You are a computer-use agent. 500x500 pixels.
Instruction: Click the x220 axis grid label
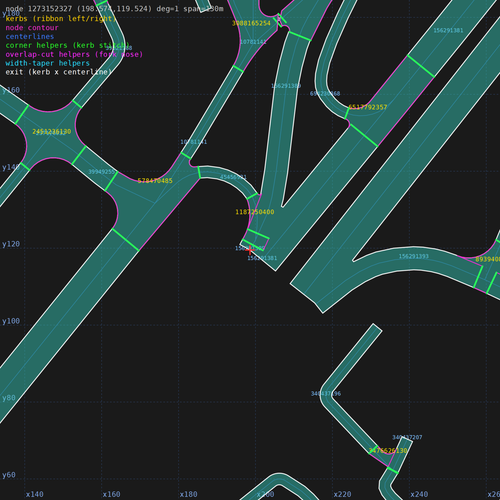point(342,494)
